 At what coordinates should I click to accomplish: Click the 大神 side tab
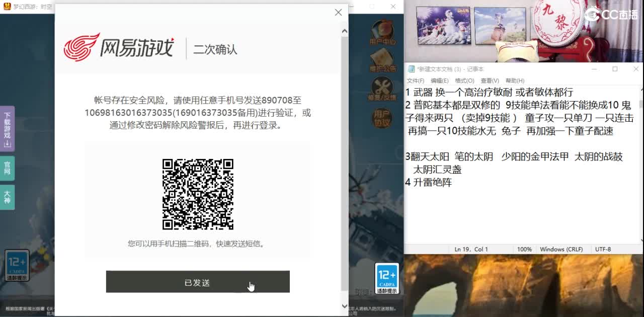point(7,197)
